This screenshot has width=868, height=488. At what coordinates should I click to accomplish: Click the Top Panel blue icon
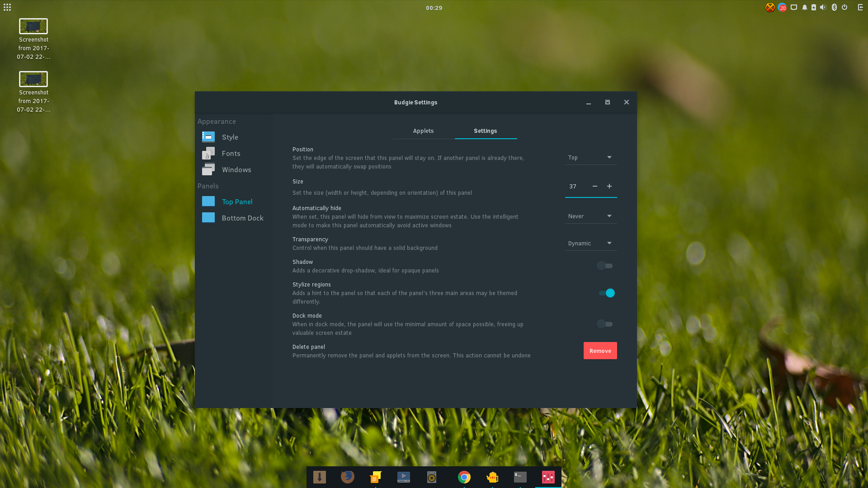208,202
